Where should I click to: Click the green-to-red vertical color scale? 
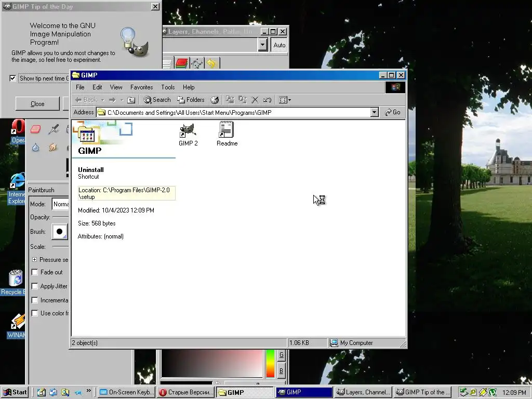coord(270,363)
